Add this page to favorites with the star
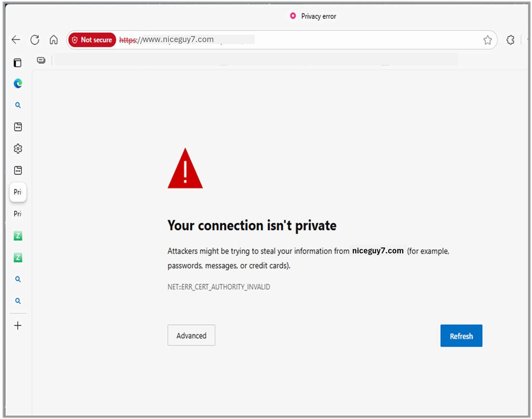Image resolution: width=532 pixels, height=419 pixels. point(488,40)
